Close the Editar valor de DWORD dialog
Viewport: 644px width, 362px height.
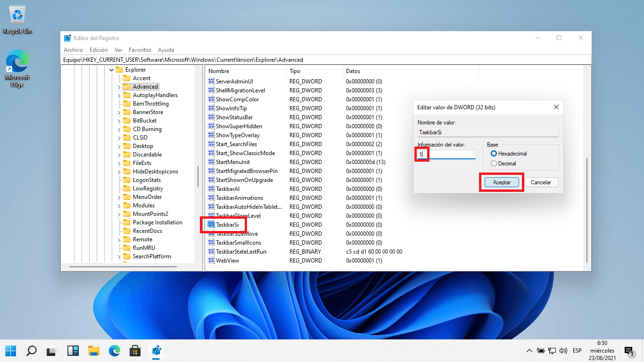point(556,107)
